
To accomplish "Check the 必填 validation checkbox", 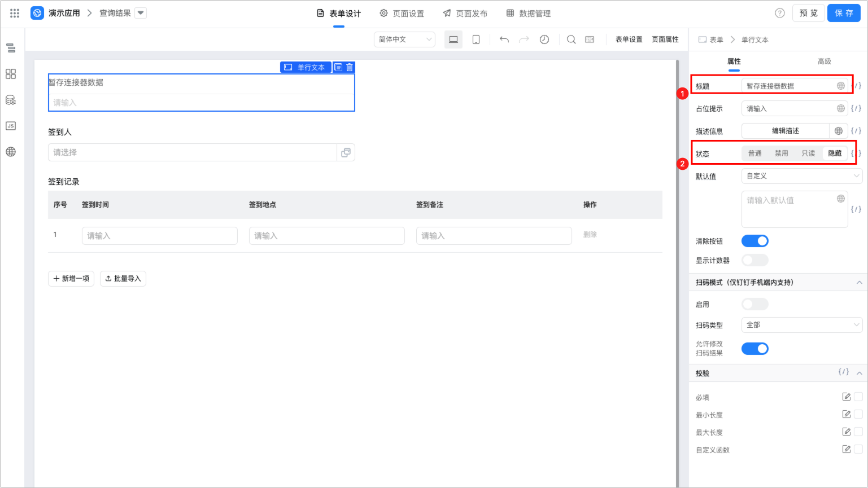I will (x=858, y=397).
